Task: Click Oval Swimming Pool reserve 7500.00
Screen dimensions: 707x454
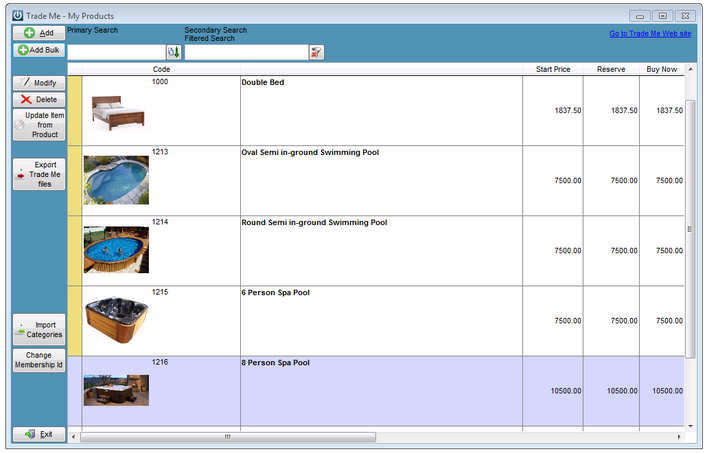Action: click(x=624, y=180)
